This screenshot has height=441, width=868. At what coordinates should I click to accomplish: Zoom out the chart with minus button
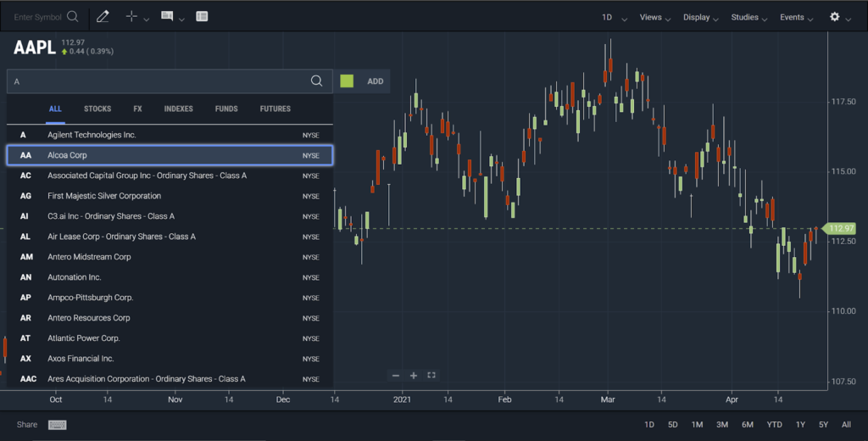(x=396, y=376)
